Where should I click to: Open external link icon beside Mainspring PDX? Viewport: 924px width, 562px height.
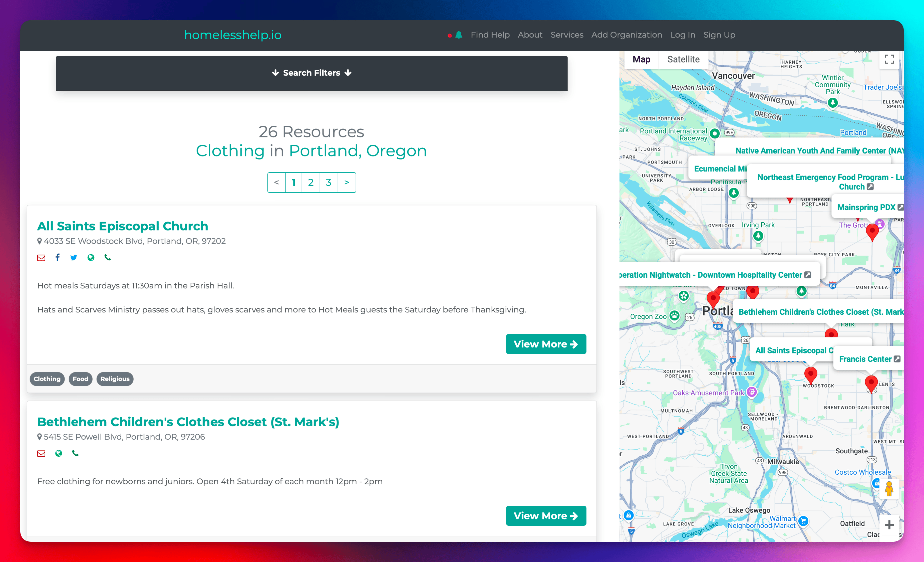tap(901, 207)
